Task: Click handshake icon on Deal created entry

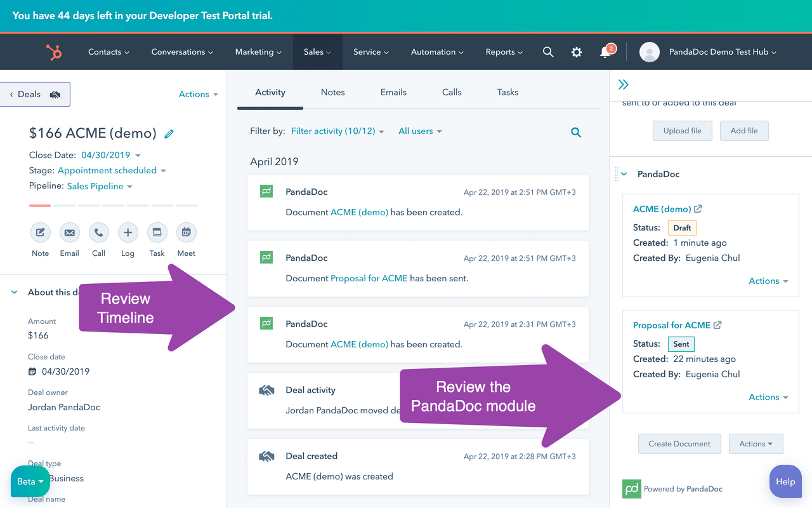Action: 266,456
